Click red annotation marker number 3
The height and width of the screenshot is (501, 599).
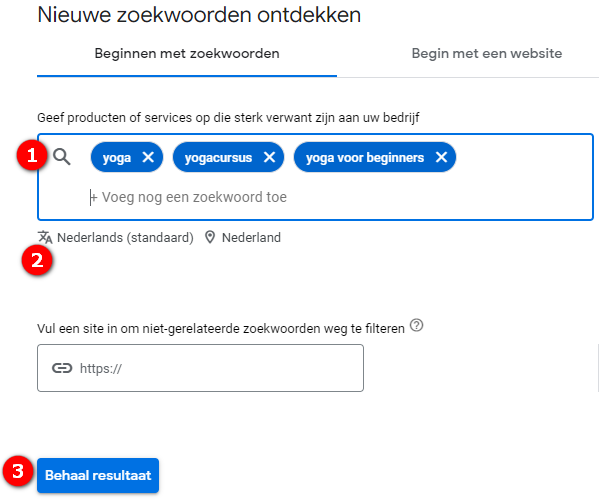click(x=18, y=471)
